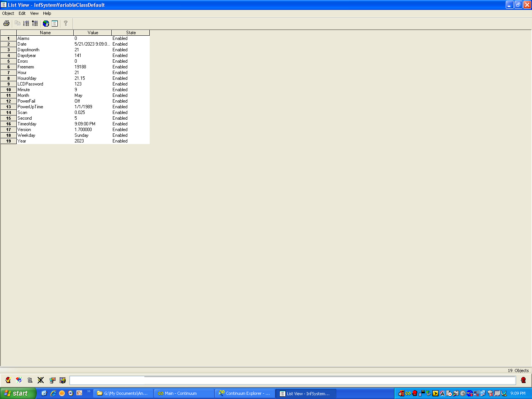The height and width of the screenshot is (399, 532).
Task: Select the LCDPassword row
Action: tap(75, 84)
